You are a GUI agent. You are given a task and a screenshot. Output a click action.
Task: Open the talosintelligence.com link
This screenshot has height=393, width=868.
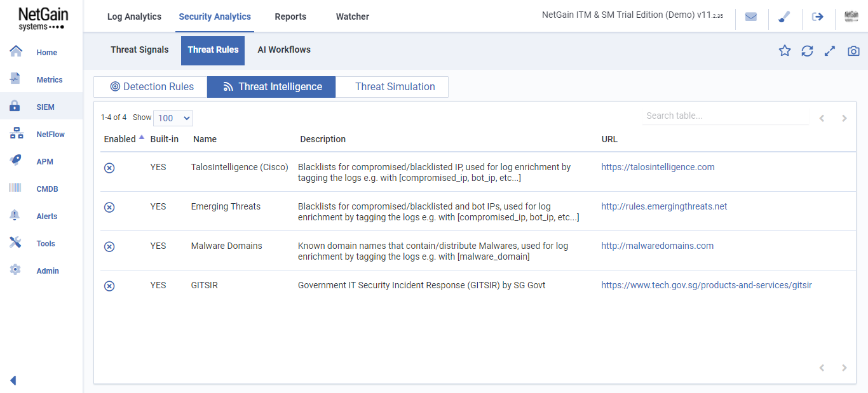(658, 167)
